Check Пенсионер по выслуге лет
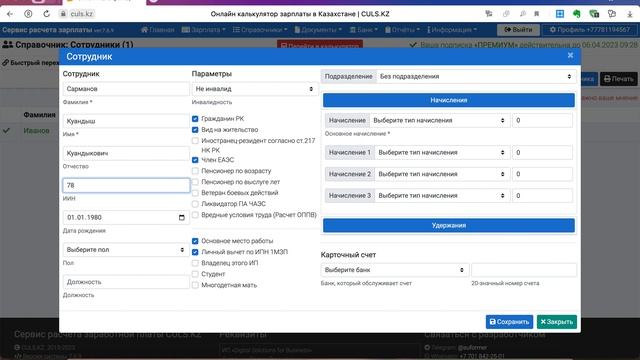The width and height of the screenshot is (640, 360). point(195,182)
